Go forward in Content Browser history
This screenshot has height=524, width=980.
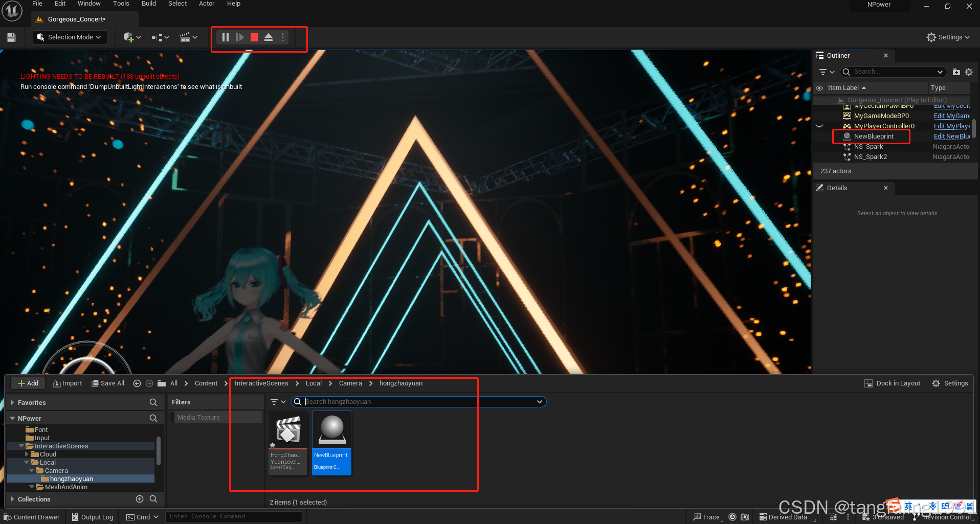coord(149,383)
